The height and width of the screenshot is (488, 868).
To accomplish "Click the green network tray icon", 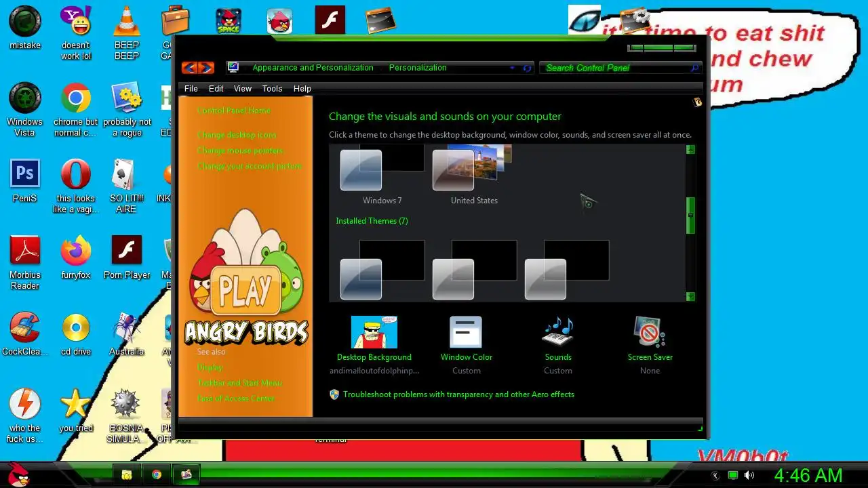I will [x=732, y=475].
